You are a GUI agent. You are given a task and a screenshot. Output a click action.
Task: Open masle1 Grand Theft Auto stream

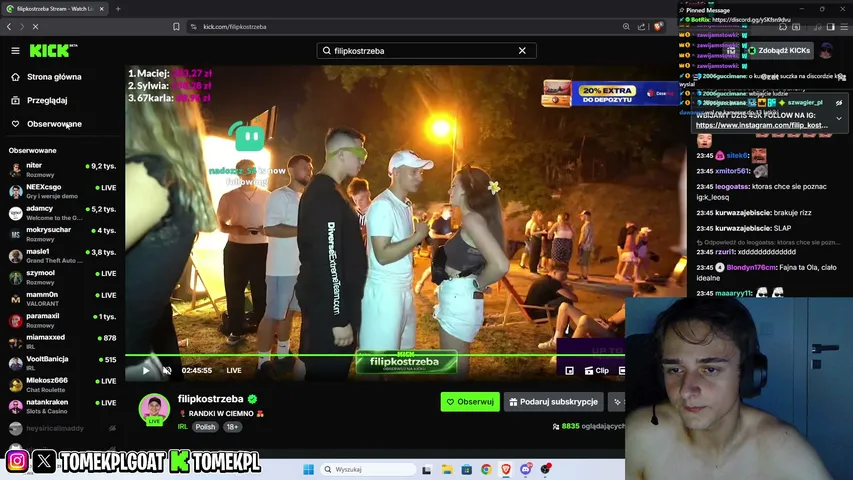(62, 256)
